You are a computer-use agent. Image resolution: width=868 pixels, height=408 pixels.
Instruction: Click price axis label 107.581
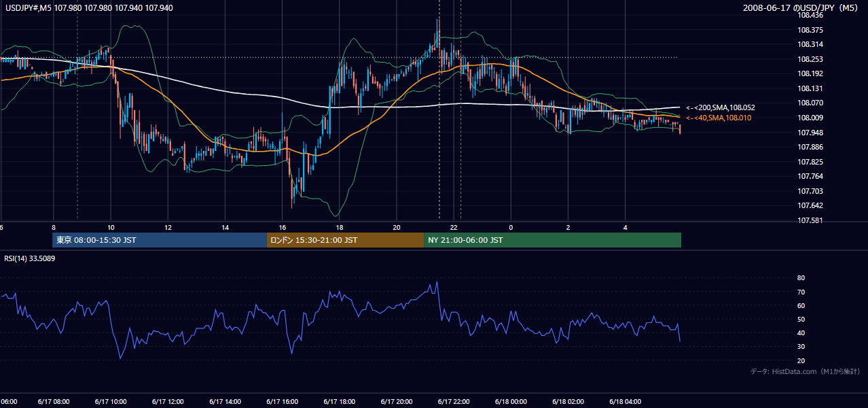click(810, 220)
